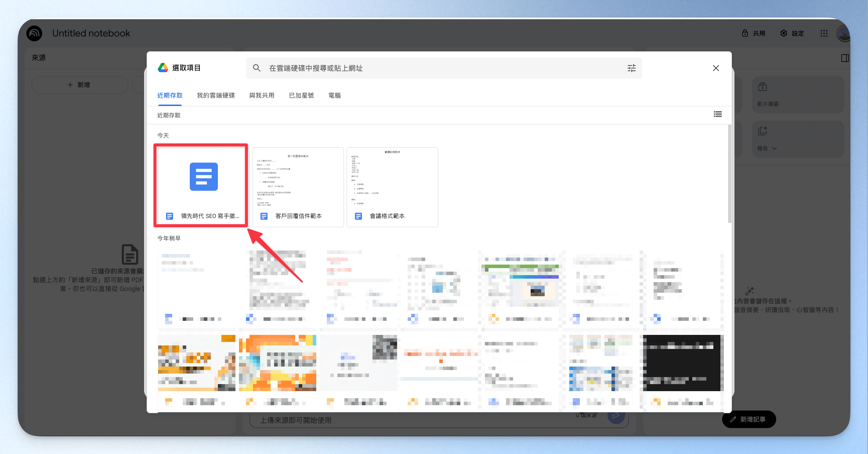Select the 客戶回覆信件範本 document

click(x=298, y=187)
